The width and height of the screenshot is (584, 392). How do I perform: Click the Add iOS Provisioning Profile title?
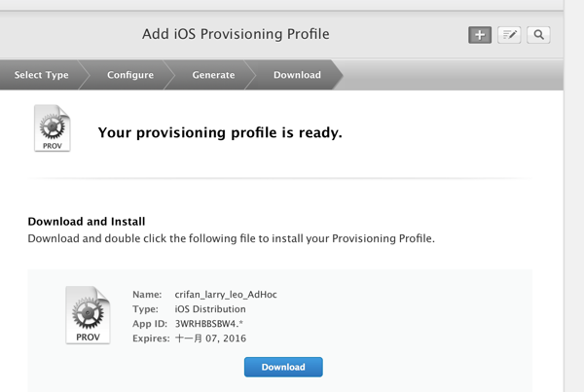236,34
